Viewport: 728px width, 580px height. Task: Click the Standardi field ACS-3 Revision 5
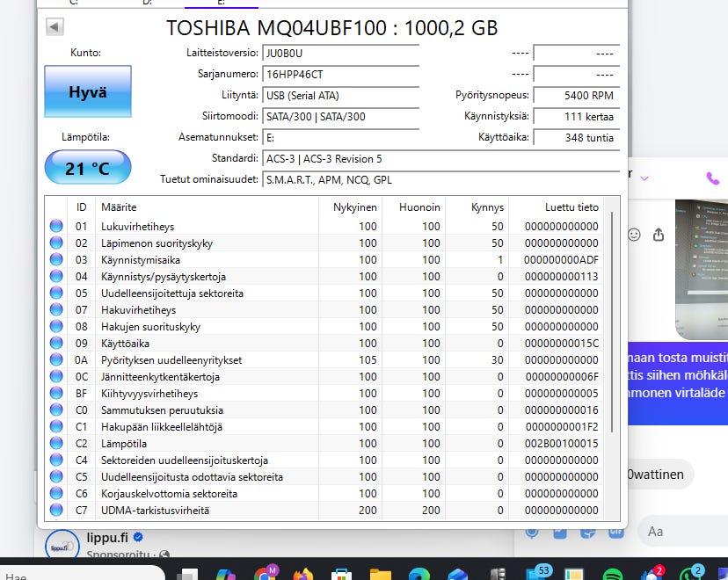click(x=441, y=159)
